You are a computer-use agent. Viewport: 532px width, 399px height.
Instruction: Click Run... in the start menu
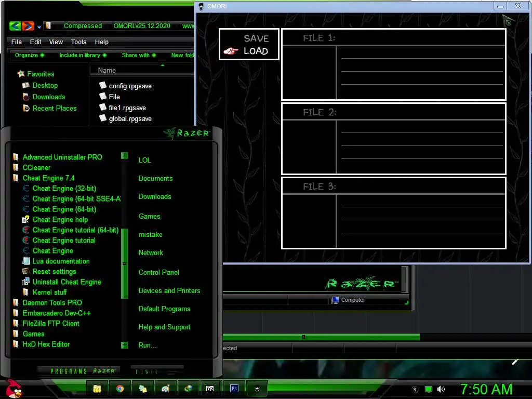pyautogui.click(x=147, y=345)
